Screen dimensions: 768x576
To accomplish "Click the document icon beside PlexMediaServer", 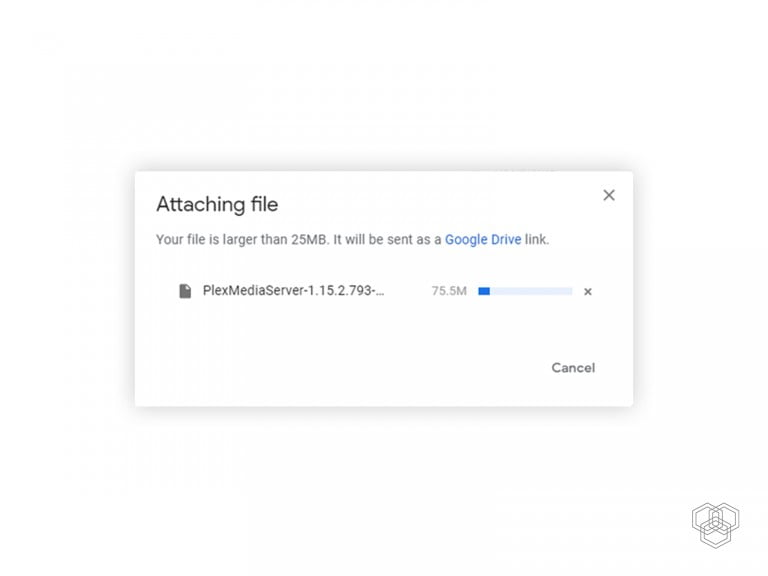I will (185, 291).
